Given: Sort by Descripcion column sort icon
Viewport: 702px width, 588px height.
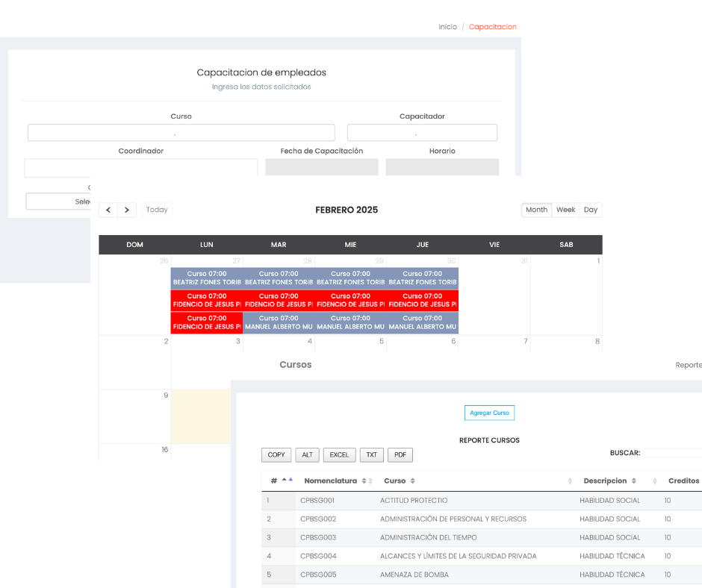Looking at the screenshot, I should point(633,481).
